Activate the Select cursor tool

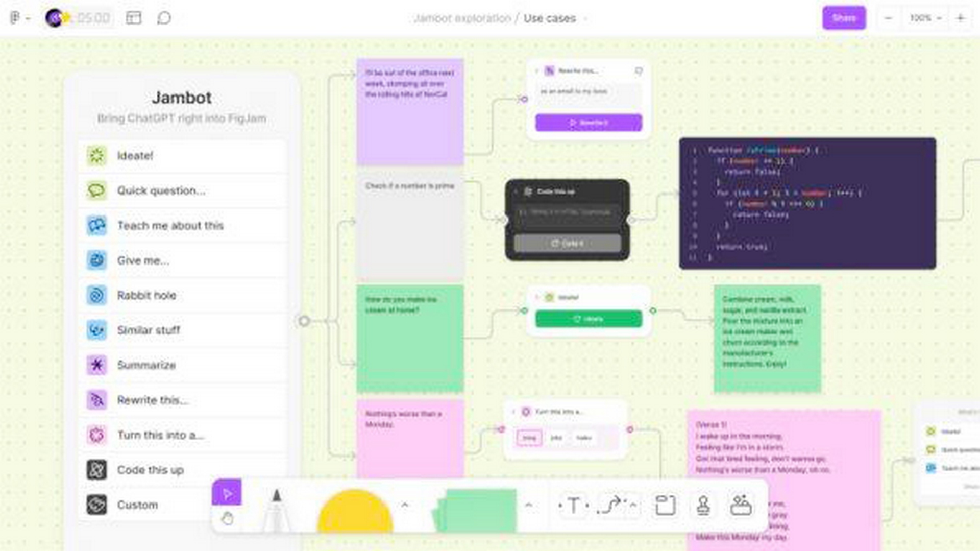pyautogui.click(x=227, y=493)
